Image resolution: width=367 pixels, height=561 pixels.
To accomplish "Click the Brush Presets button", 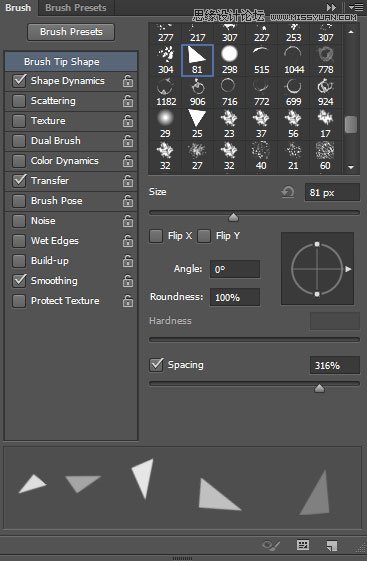I will 71,32.
